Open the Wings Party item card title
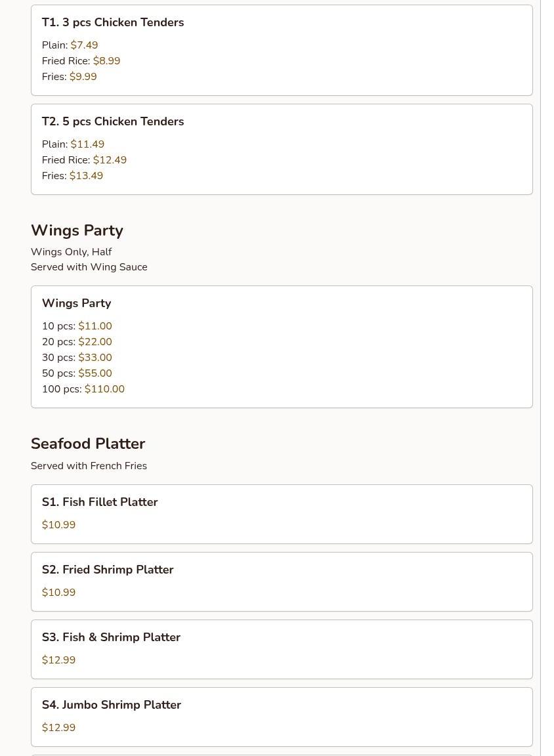This screenshot has height=756, width=554. [x=77, y=303]
